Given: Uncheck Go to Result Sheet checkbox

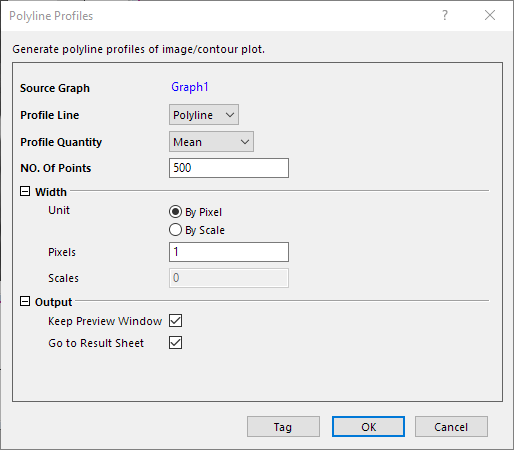Looking at the screenshot, I should click(175, 343).
